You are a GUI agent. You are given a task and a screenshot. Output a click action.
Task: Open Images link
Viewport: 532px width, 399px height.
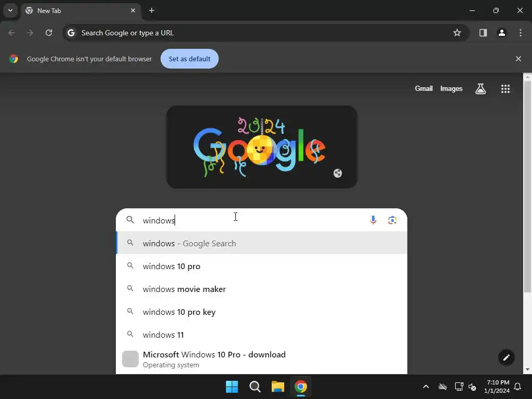tap(451, 88)
